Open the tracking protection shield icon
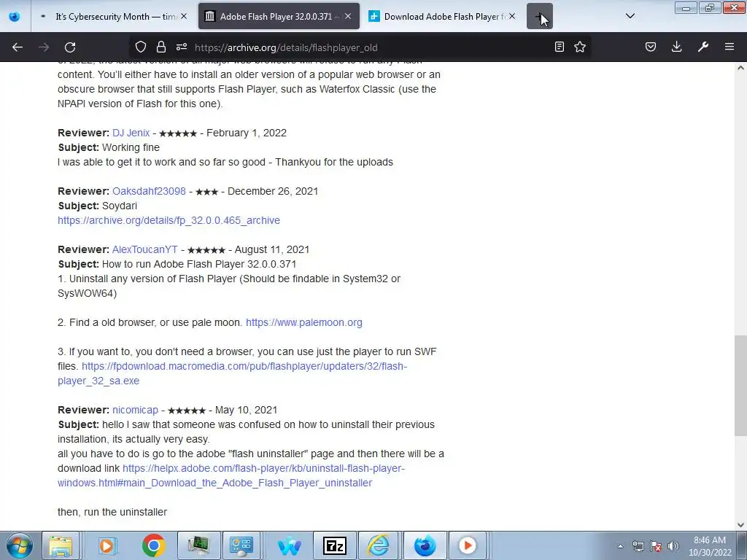This screenshot has width=747, height=560. coord(141,47)
